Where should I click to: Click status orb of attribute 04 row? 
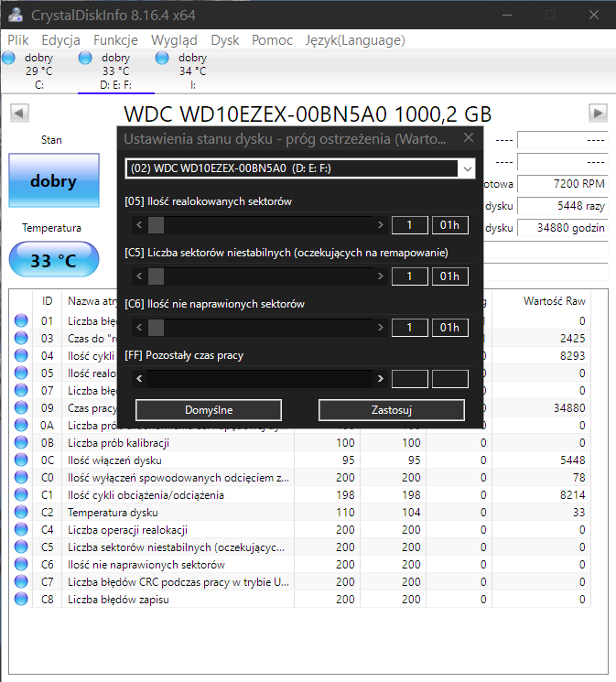click(x=21, y=355)
